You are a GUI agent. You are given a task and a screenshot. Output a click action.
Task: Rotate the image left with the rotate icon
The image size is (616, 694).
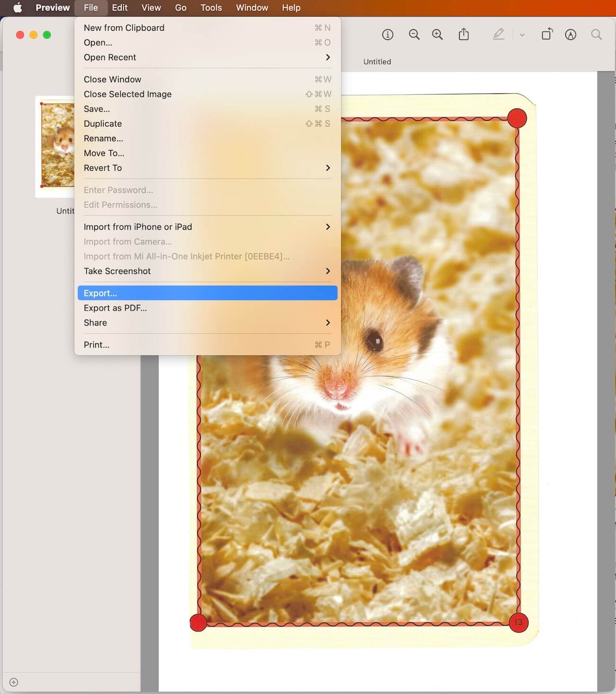pyautogui.click(x=547, y=34)
